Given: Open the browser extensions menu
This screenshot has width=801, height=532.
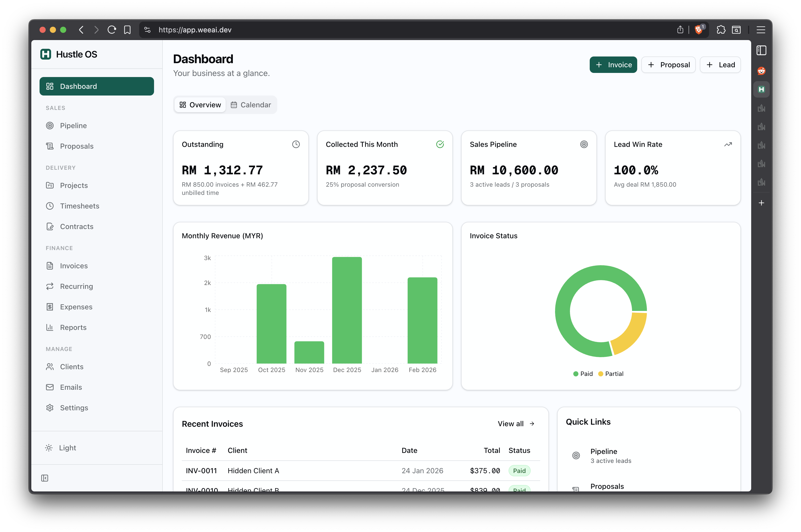Looking at the screenshot, I should pyautogui.click(x=721, y=30).
